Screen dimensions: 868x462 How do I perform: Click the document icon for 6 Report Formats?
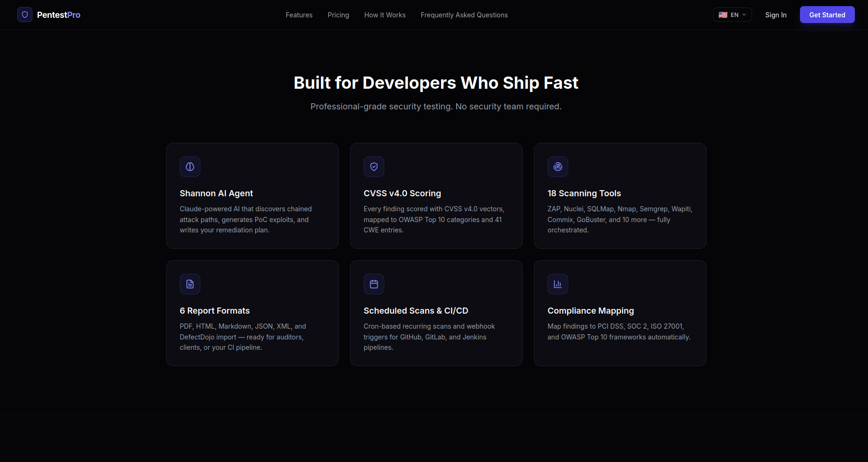[190, 284]
